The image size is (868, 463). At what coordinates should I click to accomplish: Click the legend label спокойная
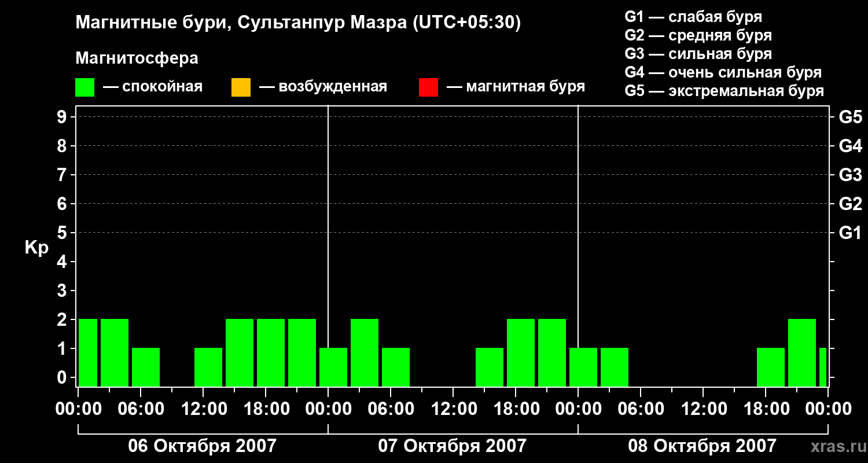(162, 87)
